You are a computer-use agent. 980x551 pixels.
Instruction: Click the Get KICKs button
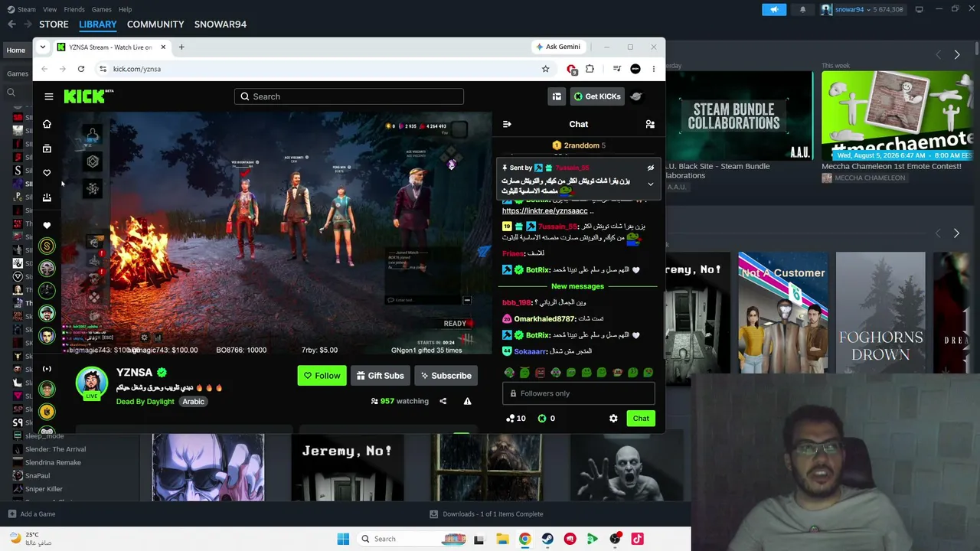point(596,96)
